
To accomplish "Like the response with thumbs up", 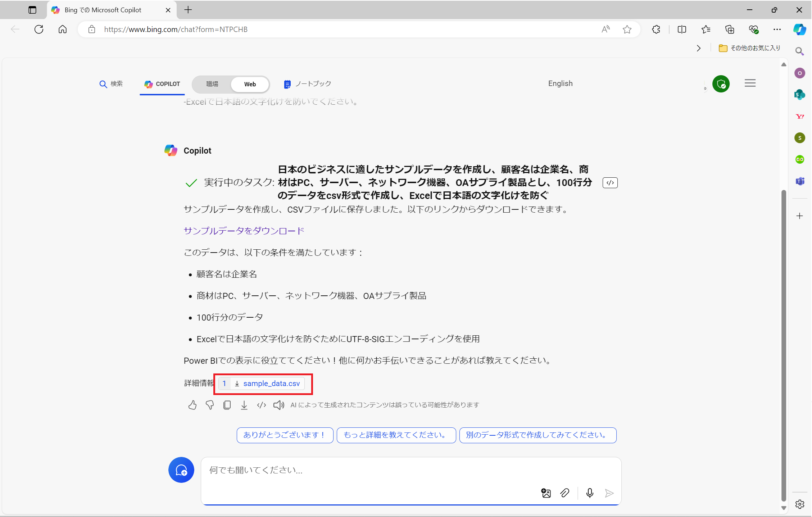I will [x=192, y=405].
